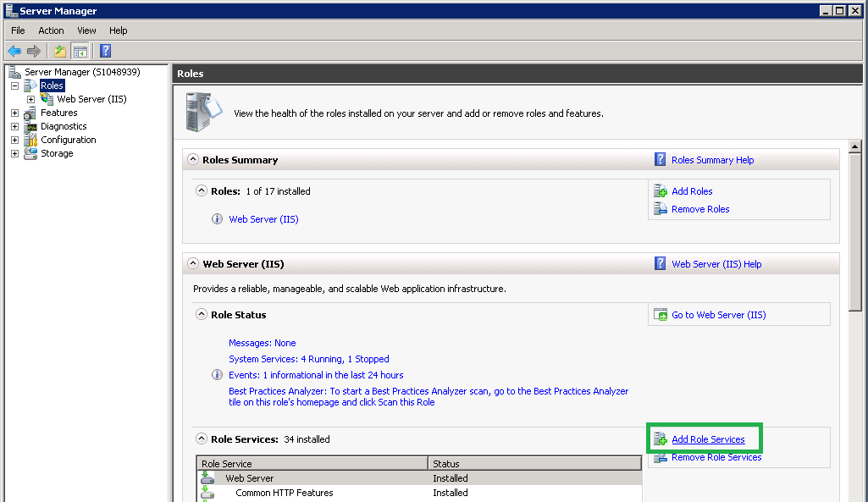Follow the Go to Web Server (IIS) link
The image size is (868, 502).
[719, 315]
